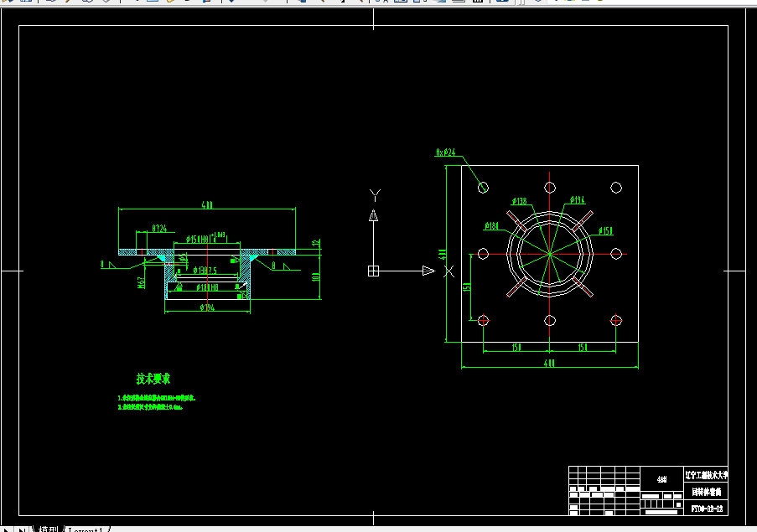
Task: Select the 45钢 material cell in title block
Action: (662, 479)
